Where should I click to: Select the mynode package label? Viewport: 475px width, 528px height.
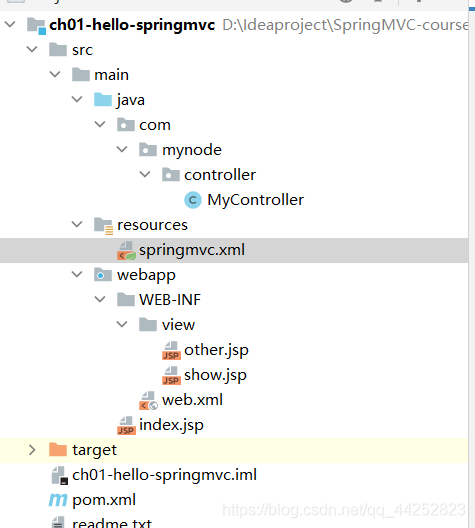coord(192,151)
